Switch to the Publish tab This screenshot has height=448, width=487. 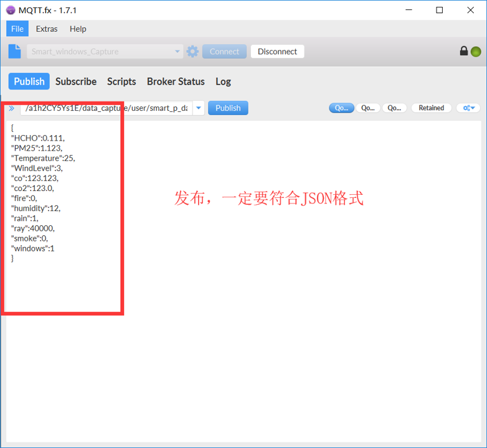click(29, 82)
